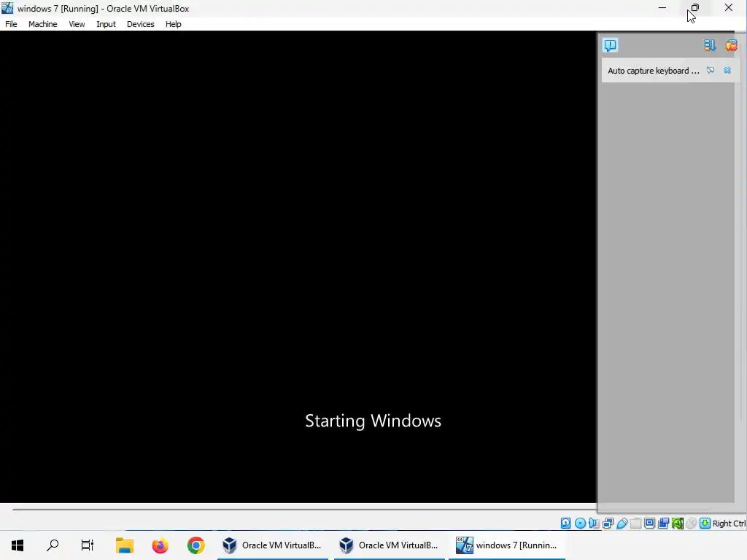Dismiss the Auto capture keyboard notification

tap(727, 71)
